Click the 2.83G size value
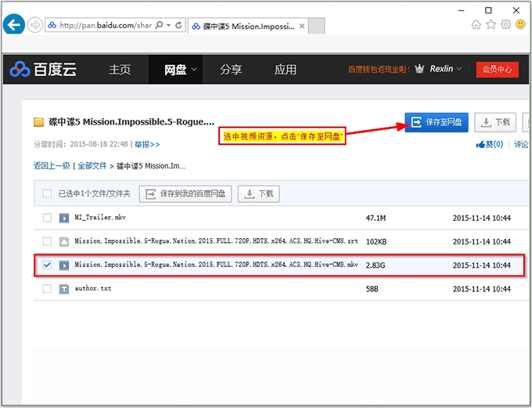Image resolution: width=532 pixels, height=408 pixels. (x=376, y=265)
